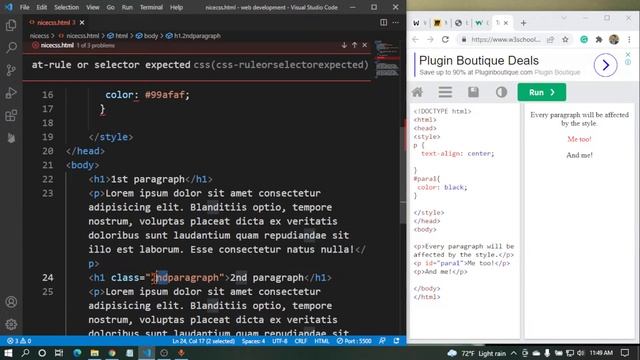Close the Plugin Boutique ad

[628, 54]
